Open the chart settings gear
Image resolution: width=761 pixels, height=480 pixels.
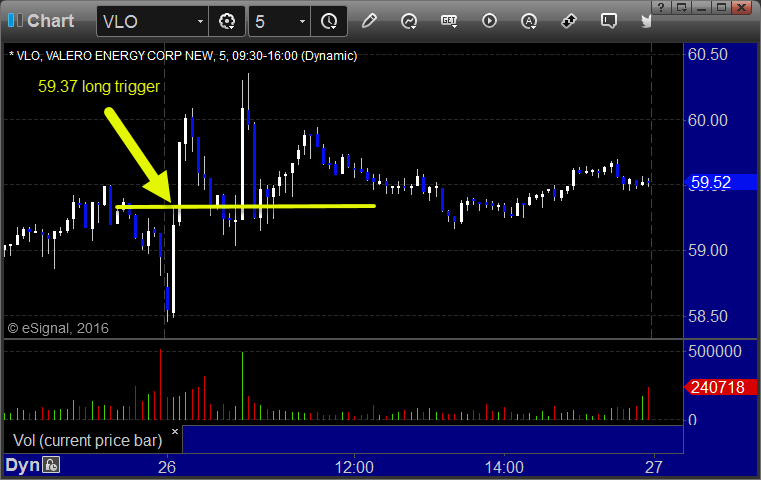coord(227,21)
